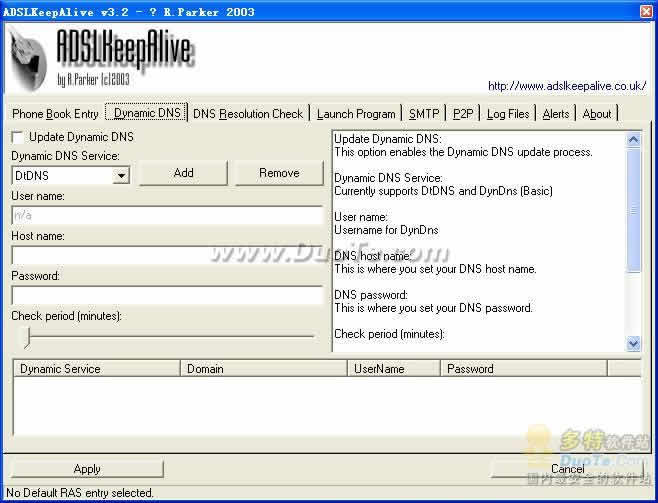Click the Remove button

pos(279,173)
